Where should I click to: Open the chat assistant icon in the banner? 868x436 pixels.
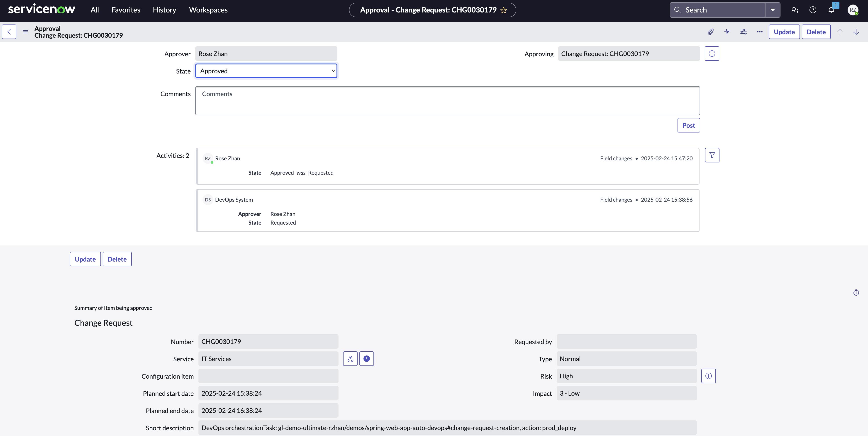click(x=795, y=10)
